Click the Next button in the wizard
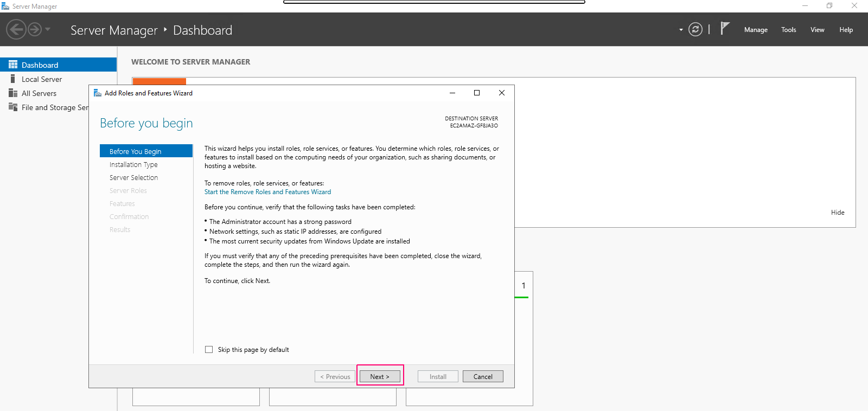This screenshot has width=868, height=411. 380,376
